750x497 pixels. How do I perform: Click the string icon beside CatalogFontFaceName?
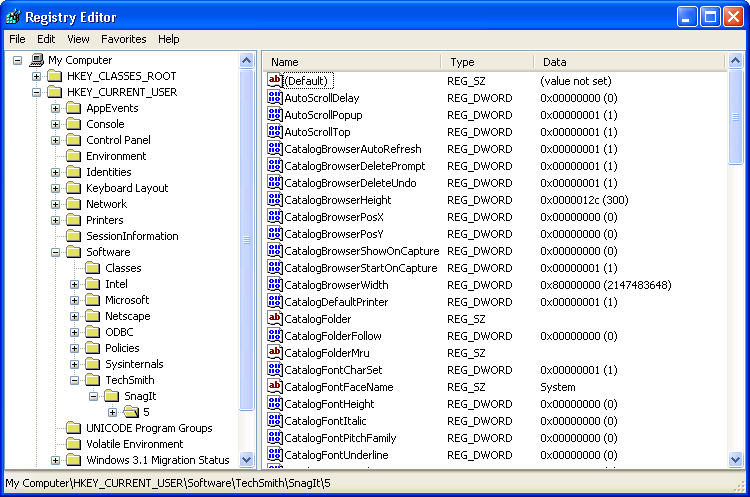(275, 387)
